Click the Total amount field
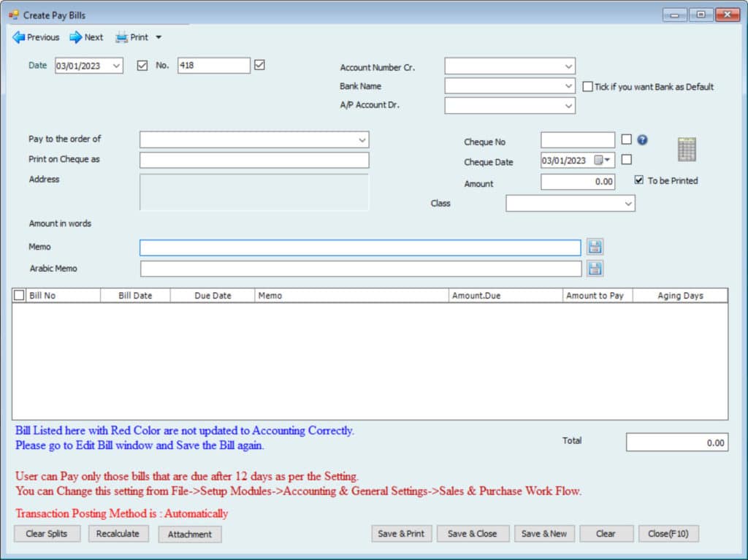Screen dimensions: 748x560 click(677, 442)
